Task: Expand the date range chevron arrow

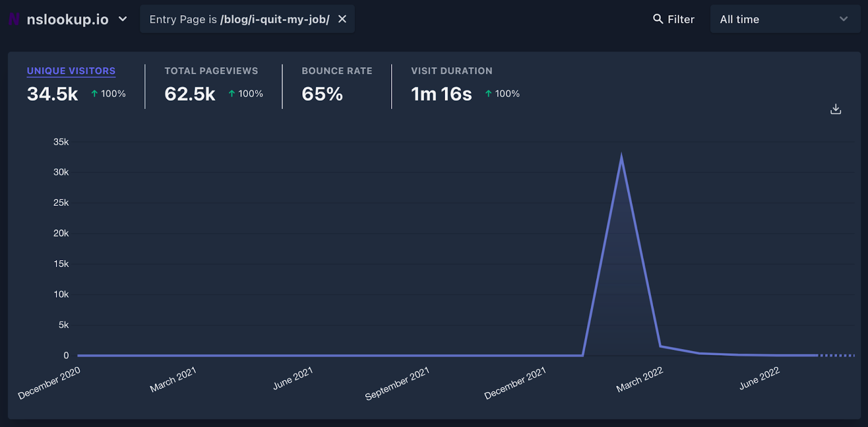Action: (x=844, y=19)
